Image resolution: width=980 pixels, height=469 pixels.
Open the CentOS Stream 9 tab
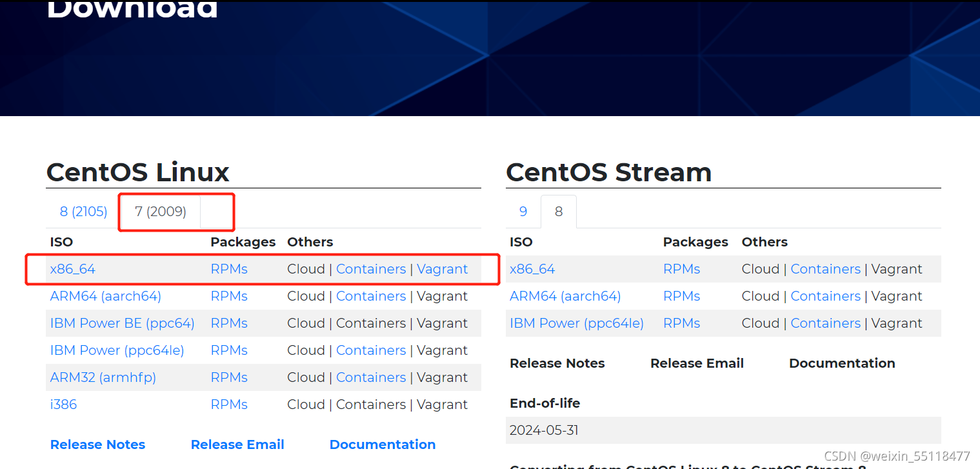[523, 212]
